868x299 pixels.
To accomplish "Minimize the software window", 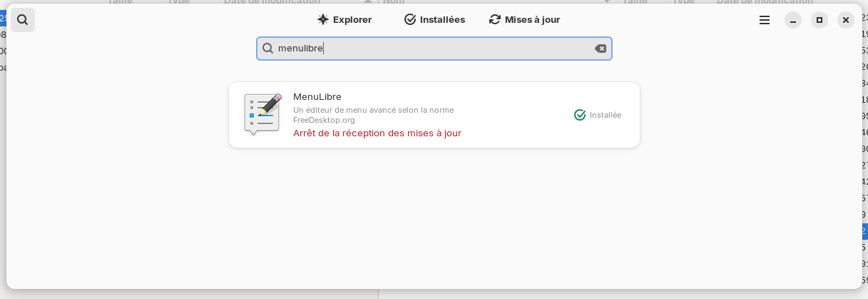I will point(793,20).
